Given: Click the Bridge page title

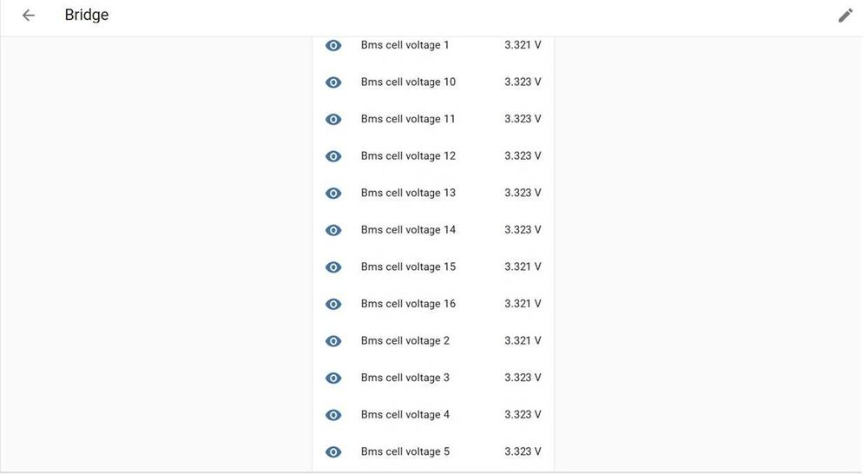Looking at the screenshot, I should (x=87, y=16).
